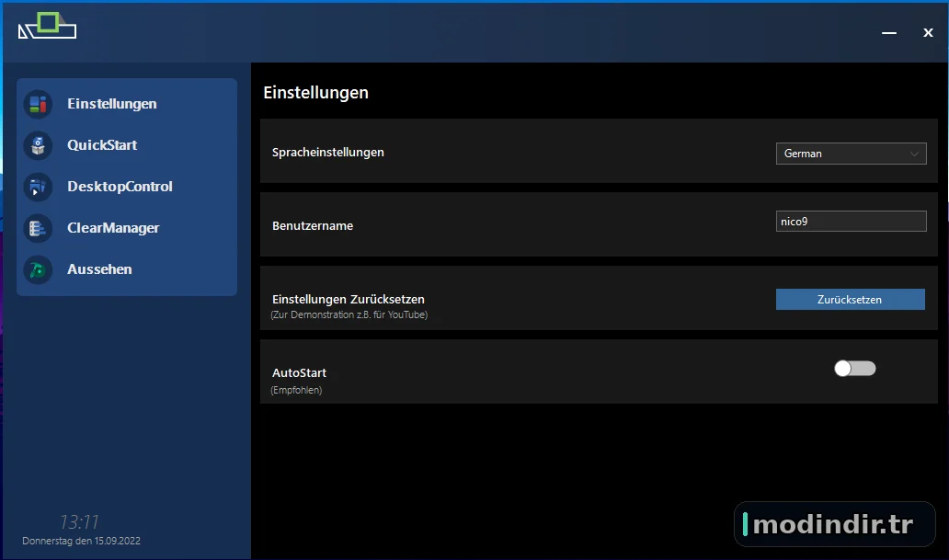949x560 pixels.
Task: Click the Zurücksetzen button
Action: pyautogui.click(x=851, y=299)
